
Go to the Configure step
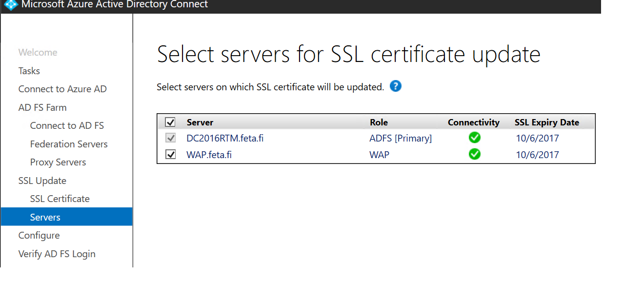tap(39, 235)
